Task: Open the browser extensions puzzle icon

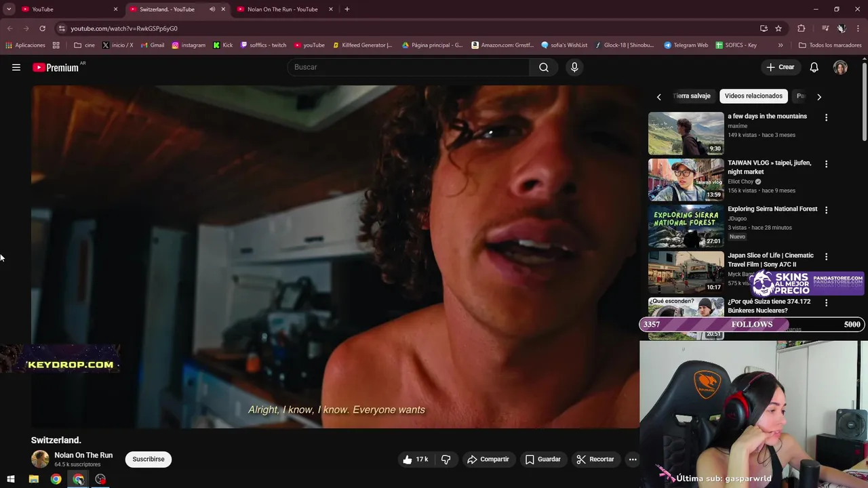Action: [x=802, y=28]
